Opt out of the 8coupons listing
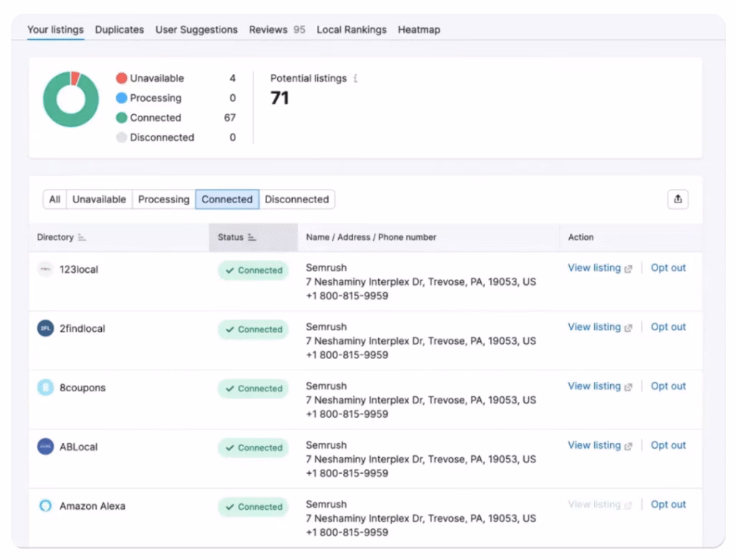 668,386
